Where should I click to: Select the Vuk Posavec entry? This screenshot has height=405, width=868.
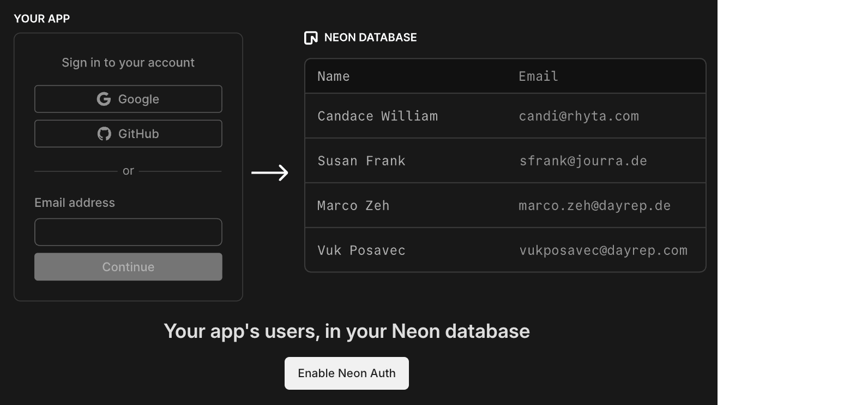[505, 250]
